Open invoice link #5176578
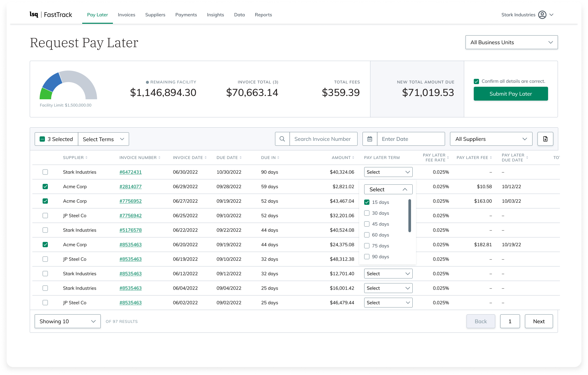Screen dimensions: 588x375 coord(130,230)
